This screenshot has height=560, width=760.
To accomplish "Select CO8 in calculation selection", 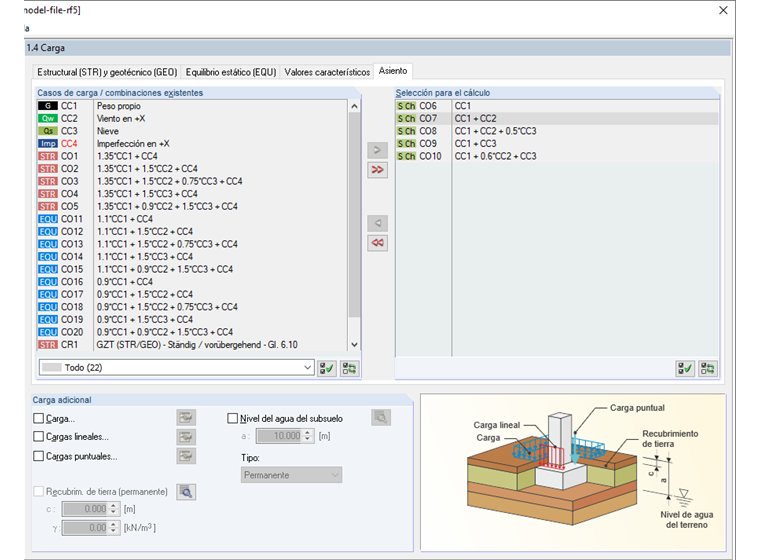I will [x=557, y=131].
